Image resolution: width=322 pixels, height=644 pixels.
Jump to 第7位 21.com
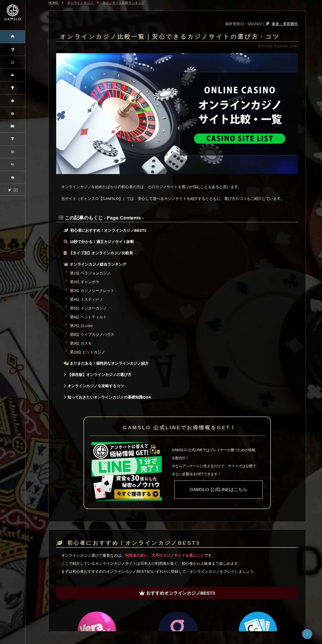point(81,326)
